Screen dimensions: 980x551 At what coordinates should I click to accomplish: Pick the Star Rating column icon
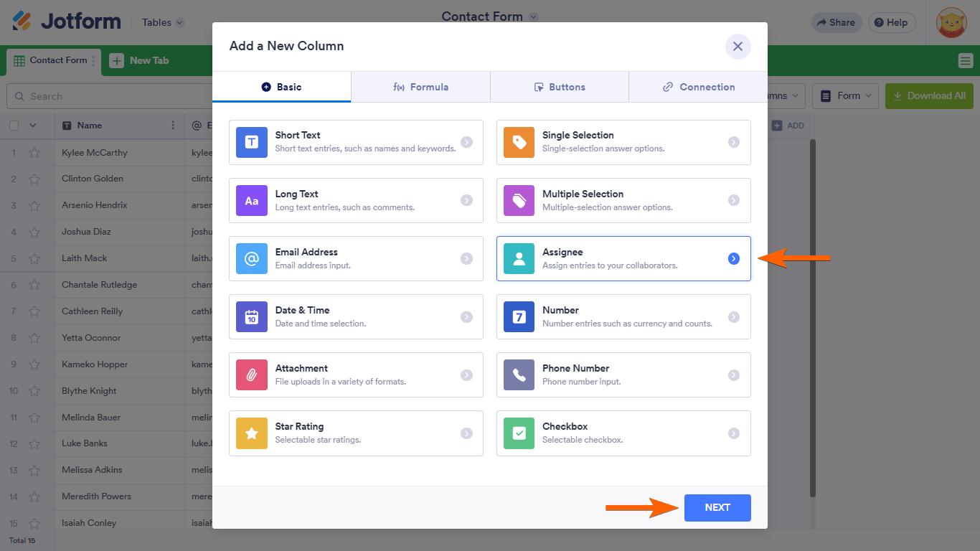click(x=252, y=433)
